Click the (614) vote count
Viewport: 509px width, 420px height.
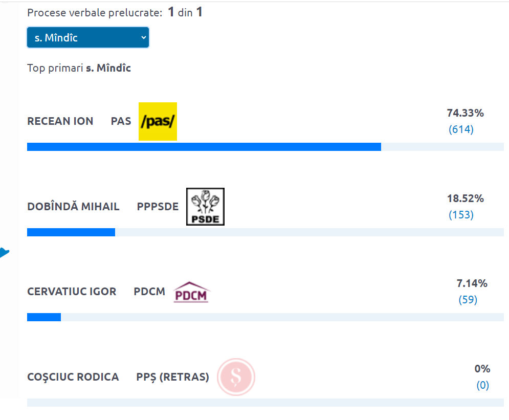[x=461, y=129]
